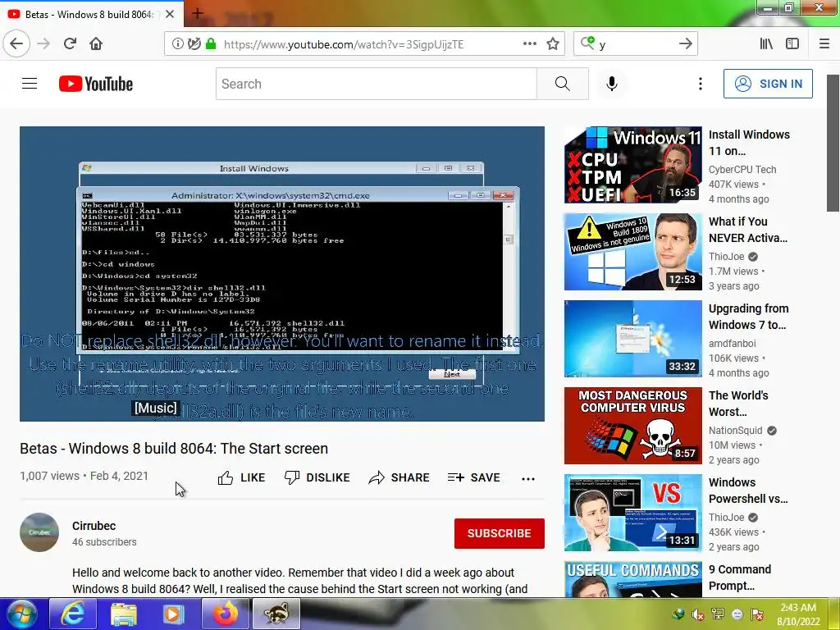840x630 pixels.
Task: Click the SAVE to playlist button
Action: click(474, 478)
